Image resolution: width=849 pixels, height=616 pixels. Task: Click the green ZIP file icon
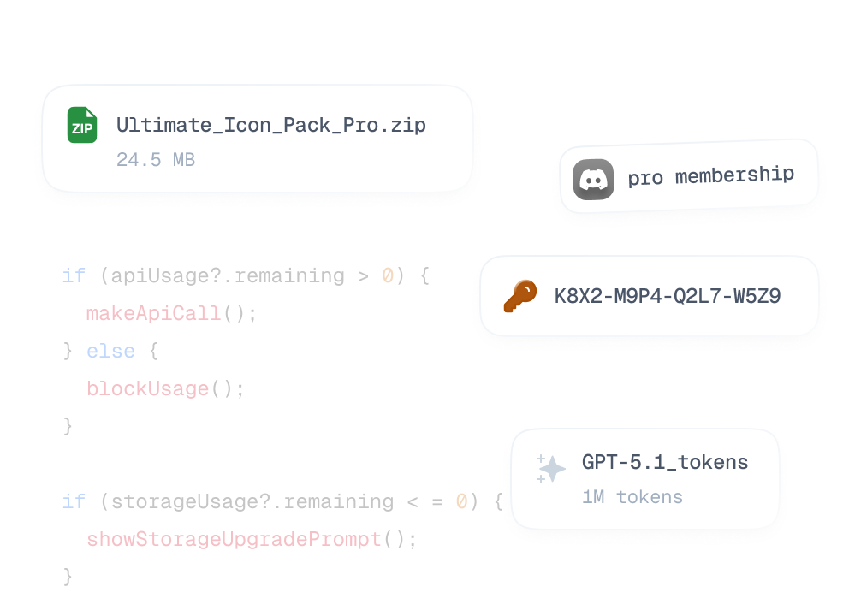coord(82,125)
